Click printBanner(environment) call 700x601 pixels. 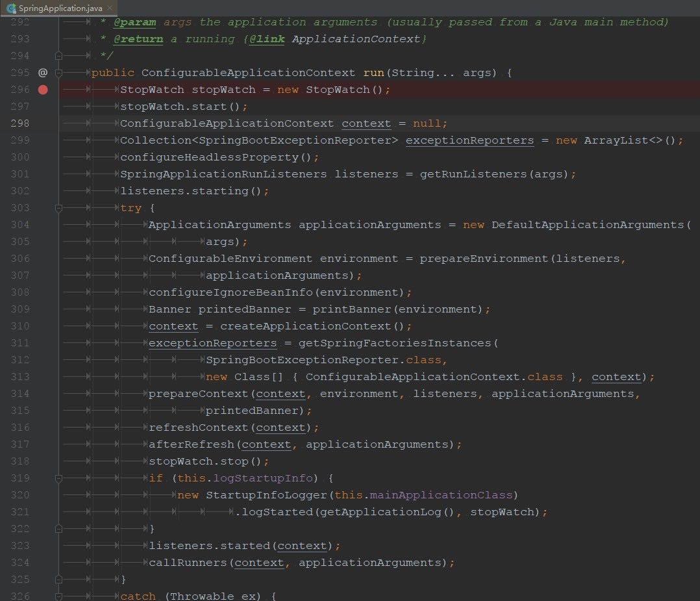pyautogui.click(x=398, y=309)
